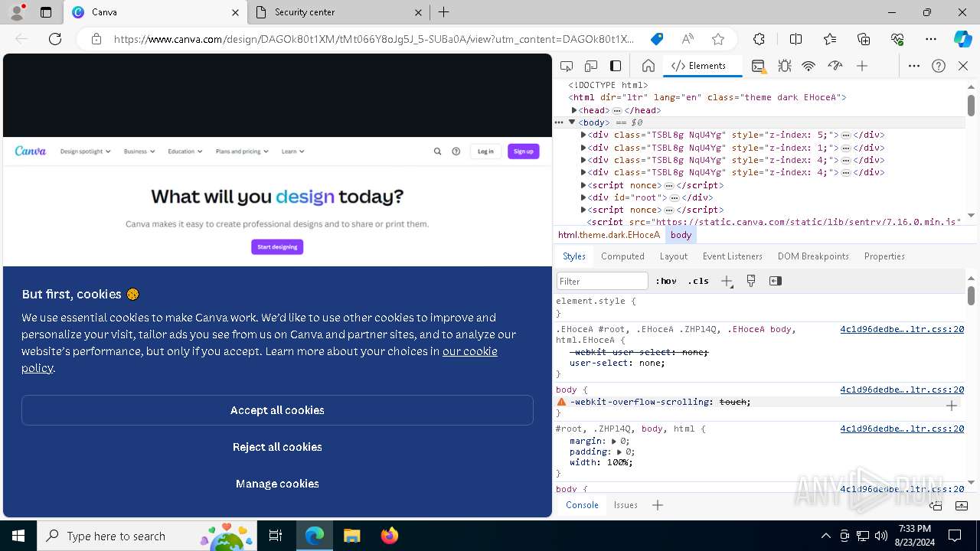Click the browser address bar
Screen dimensions: 980x551
(374, 39)
